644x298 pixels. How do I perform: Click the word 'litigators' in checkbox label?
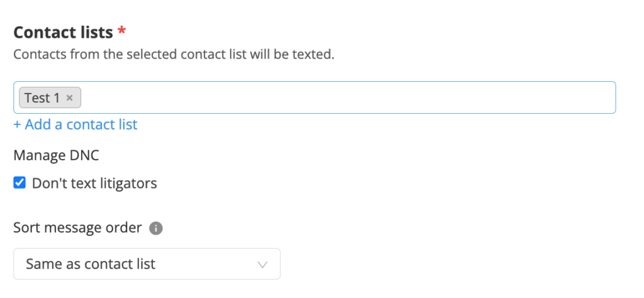(x=128, y=183)
